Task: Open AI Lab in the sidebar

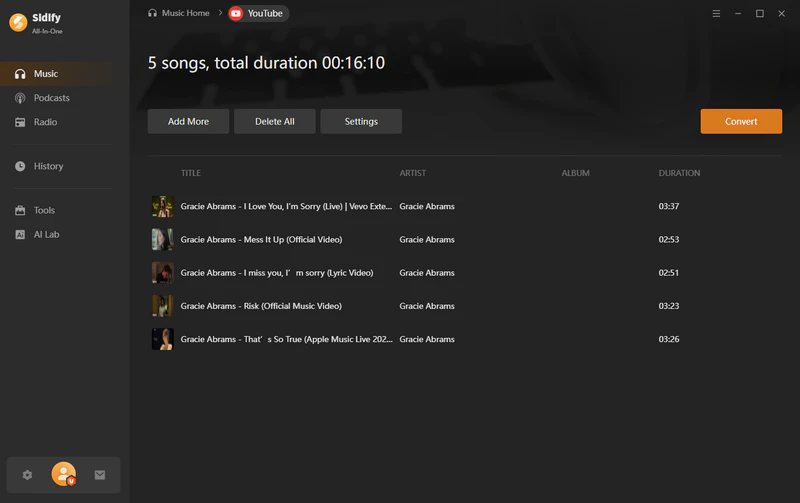Action: tap(46, 234)
